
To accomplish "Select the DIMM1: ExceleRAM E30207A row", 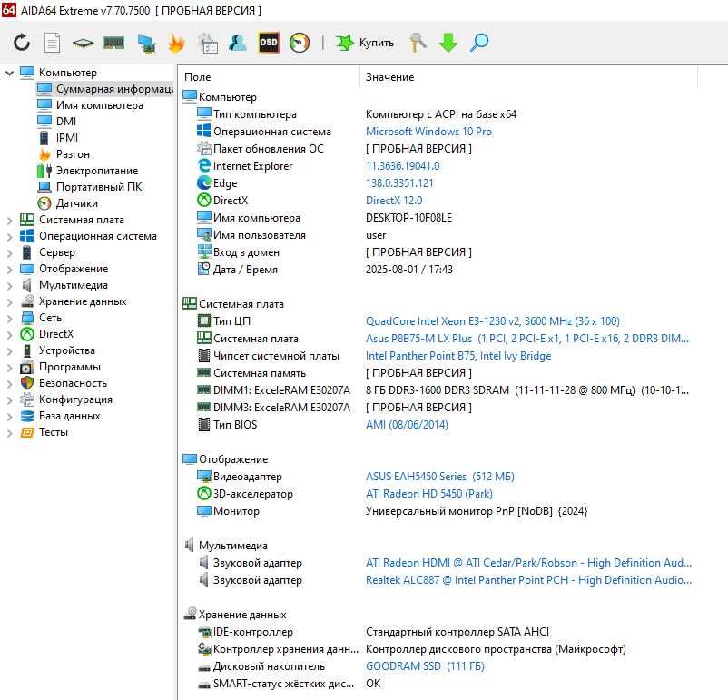I will point(438,390).
